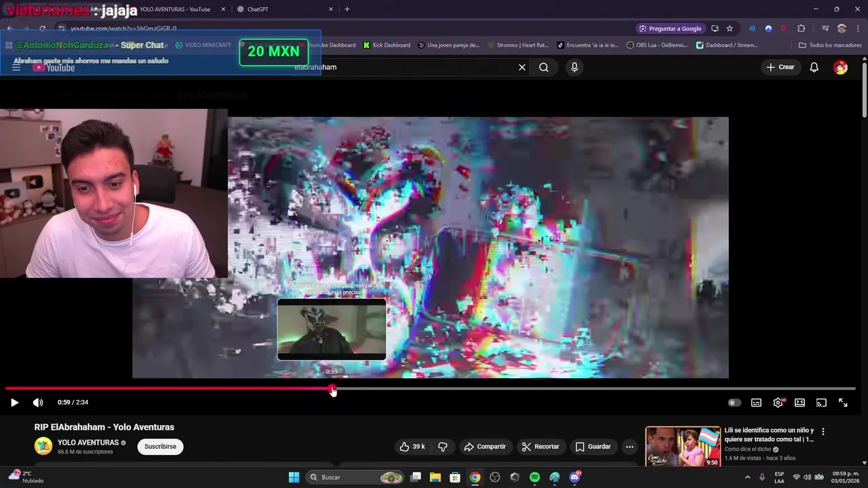Open the Compartir share dialog

pyautogui.click(x=485, y=447)
